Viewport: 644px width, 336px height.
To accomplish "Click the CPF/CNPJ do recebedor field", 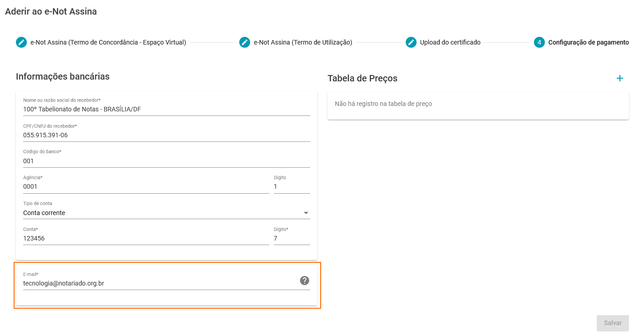I will pos(166,135).
